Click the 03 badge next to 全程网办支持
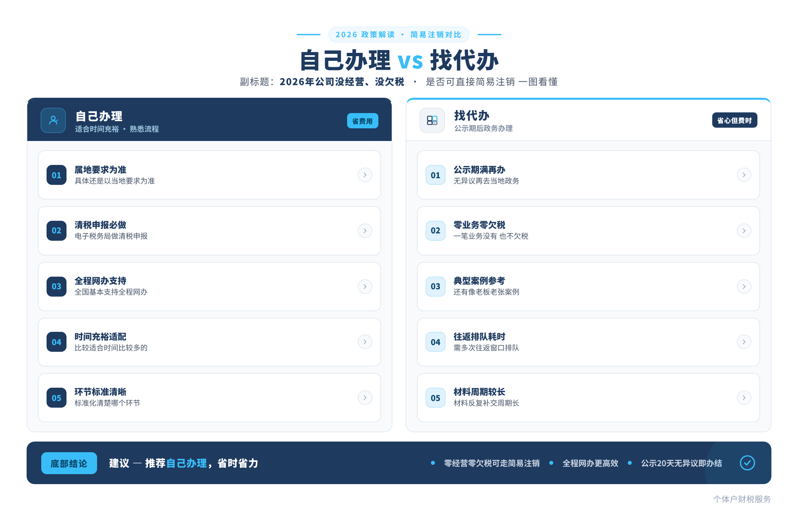Viewport: 798px width, 532px height. point(57,287)
